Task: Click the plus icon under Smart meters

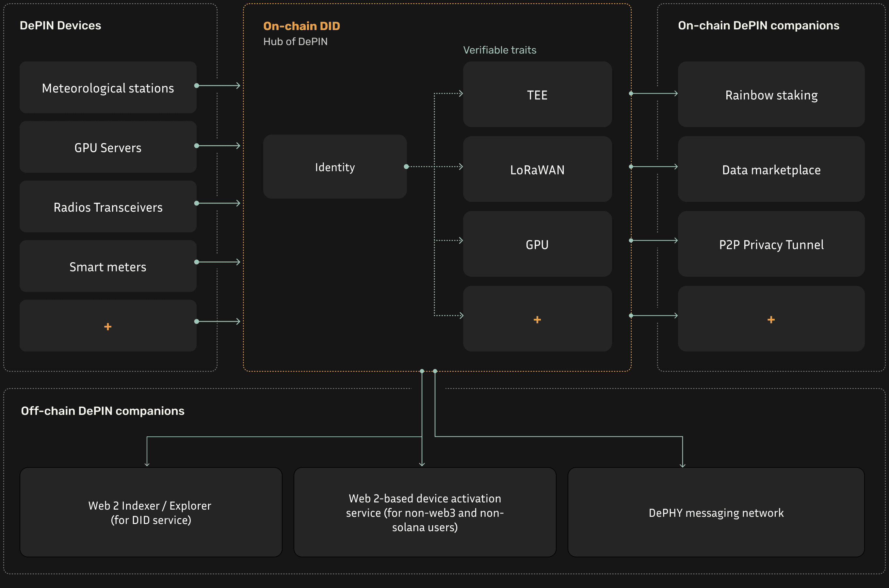Action: 107,327
